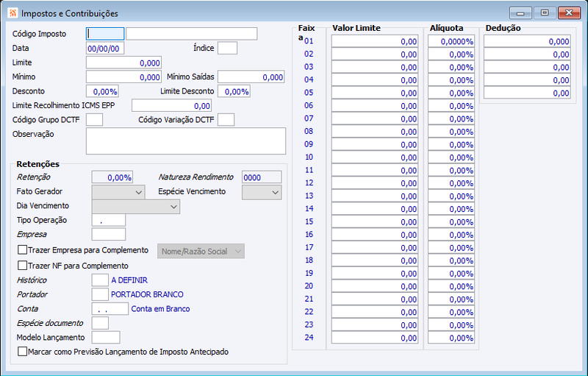Click the Retenções group heading
588x376 pixels.
coord(38,164)
